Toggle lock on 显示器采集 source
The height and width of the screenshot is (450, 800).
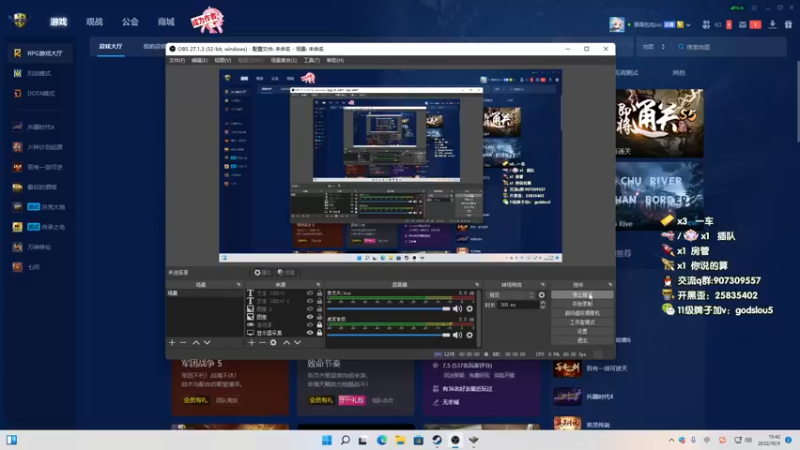[319, 333]
